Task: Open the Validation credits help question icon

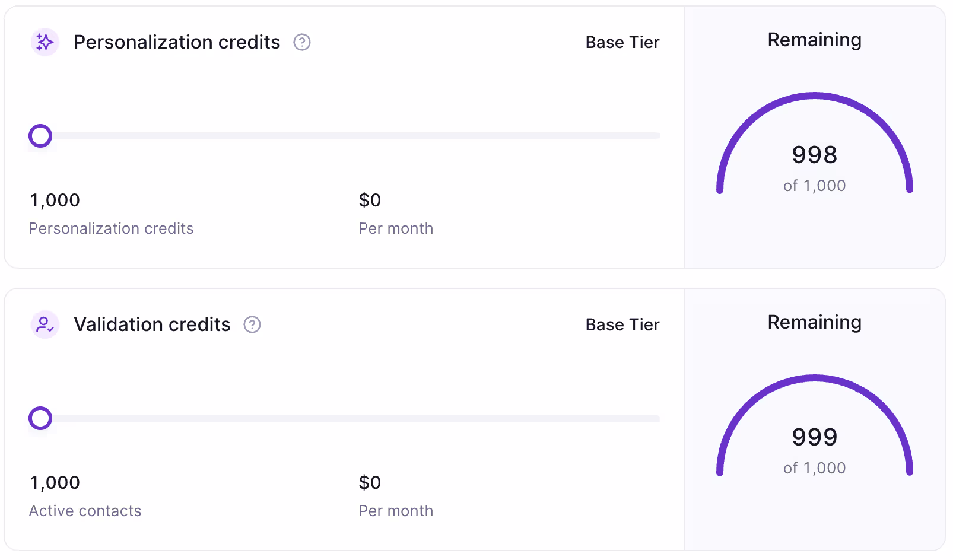Action: click(x=252, y=324)
